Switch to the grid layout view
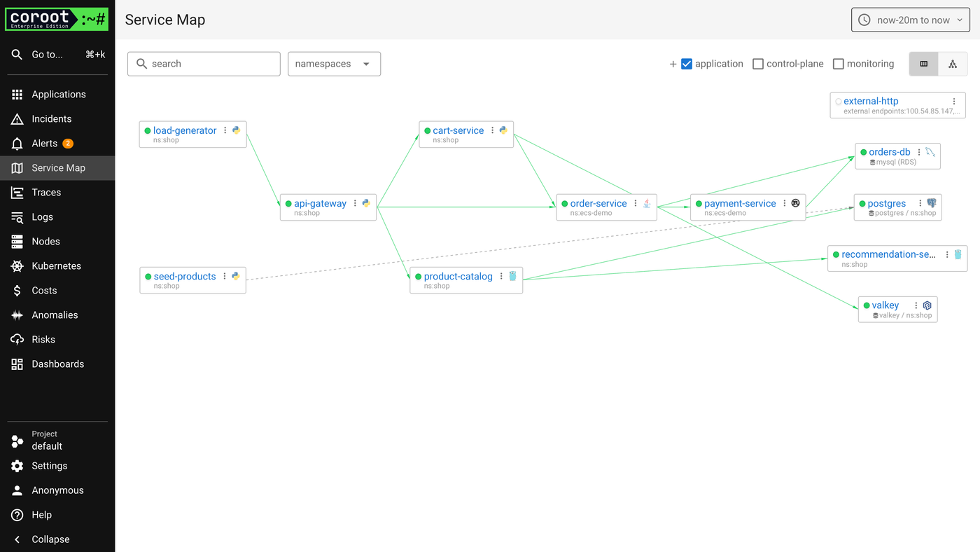Screen dimensions: 980x552 (x=924, y=64)
